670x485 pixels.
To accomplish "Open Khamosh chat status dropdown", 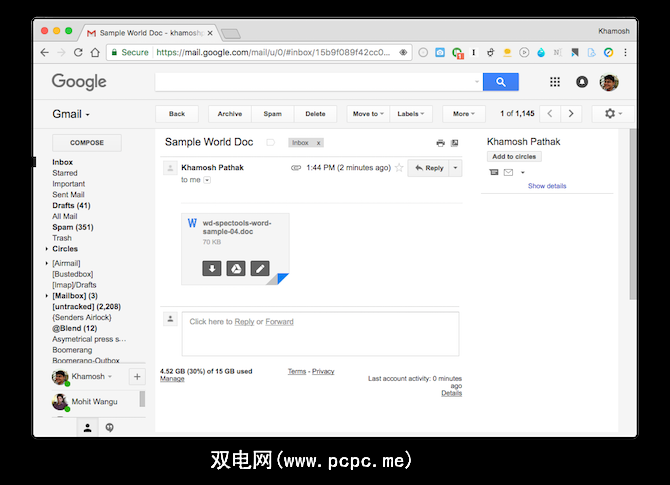I will [109, 376].
